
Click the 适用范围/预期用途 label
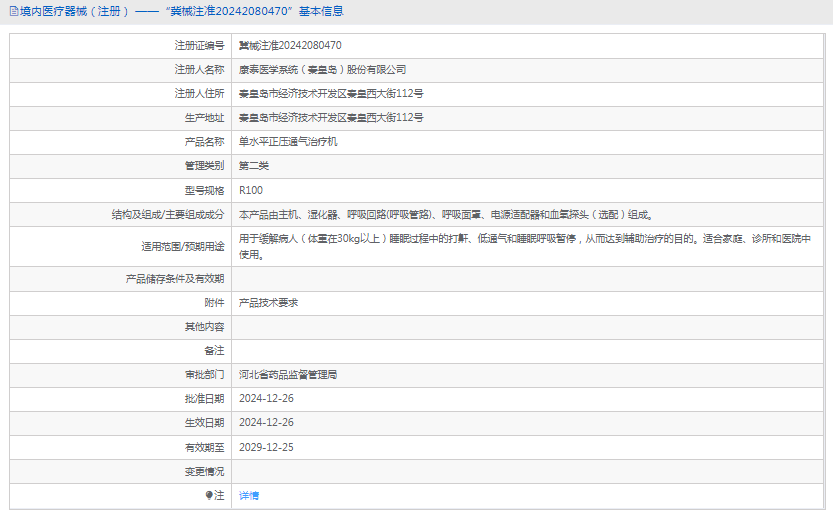pyautogui.click(x=183, y=247)
